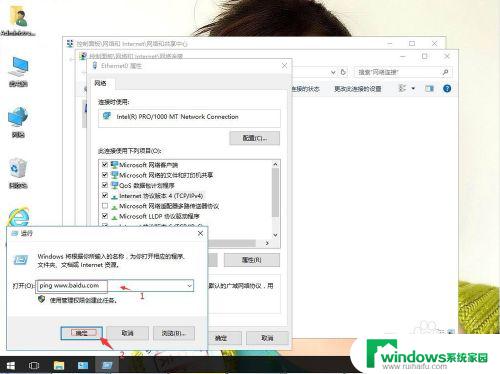Click Cancel in the Run dialog
500x374 pixels.
click(128, 333)
